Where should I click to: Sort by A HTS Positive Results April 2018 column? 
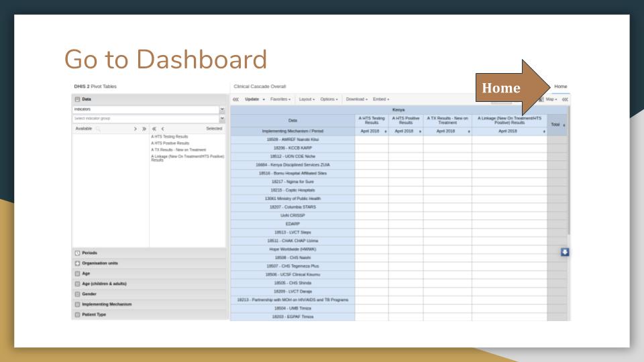[420, 132]
